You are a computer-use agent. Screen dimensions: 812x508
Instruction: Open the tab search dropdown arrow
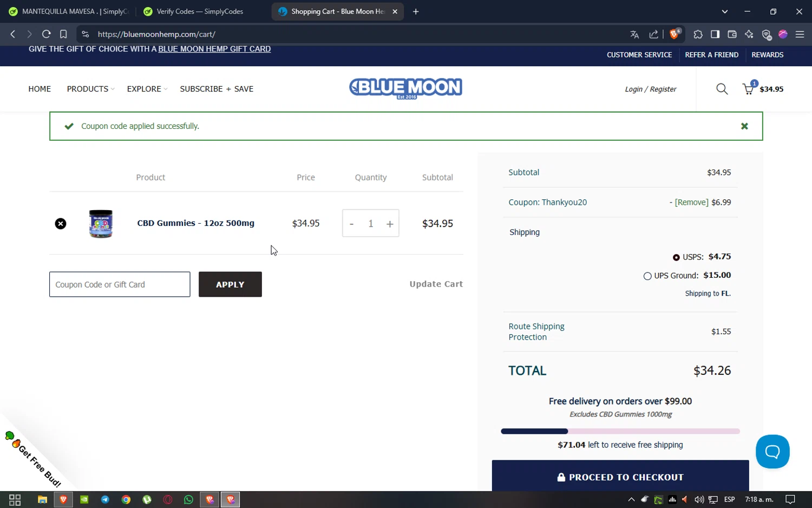[x=724, y=11]
